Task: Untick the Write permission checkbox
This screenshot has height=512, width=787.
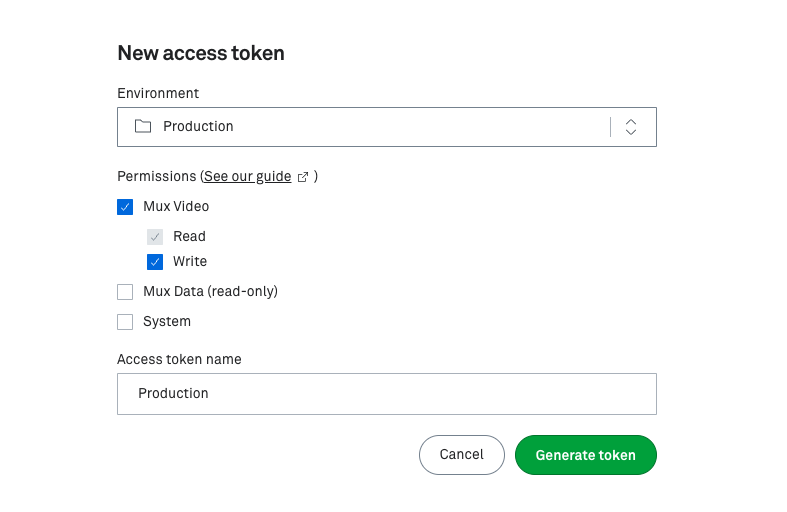Action: pos(155,262)
